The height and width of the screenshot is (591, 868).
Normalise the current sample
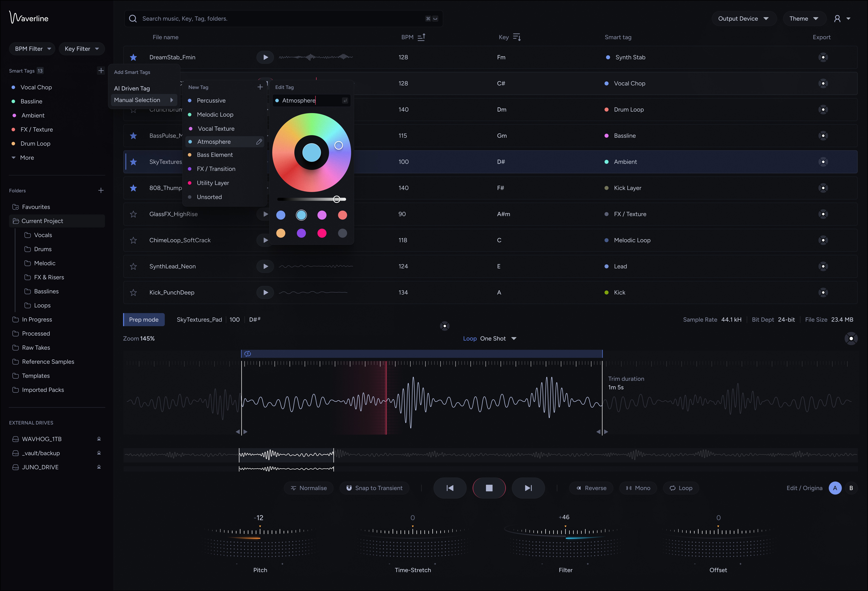coord(309,488)
